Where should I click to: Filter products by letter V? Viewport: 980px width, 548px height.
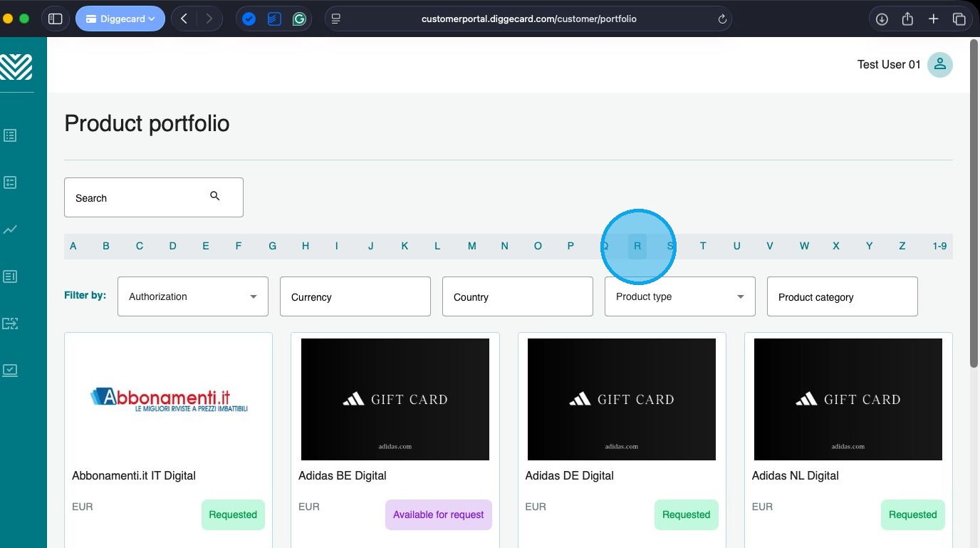(x=770, y=247)
